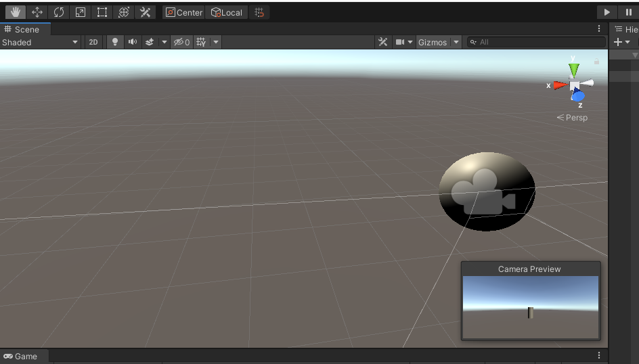Select the Move tool
Viewport: 639px width, 364px height.
click(37, 12)
